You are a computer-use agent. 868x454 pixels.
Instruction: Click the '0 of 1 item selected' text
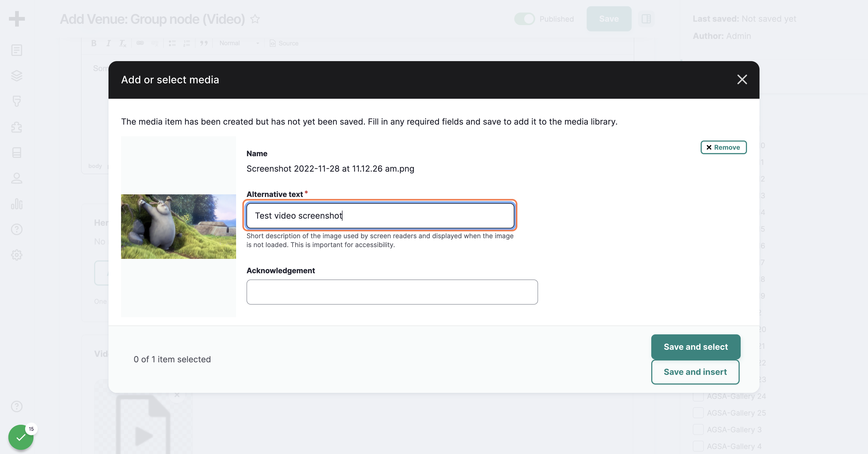click(172, 359)
